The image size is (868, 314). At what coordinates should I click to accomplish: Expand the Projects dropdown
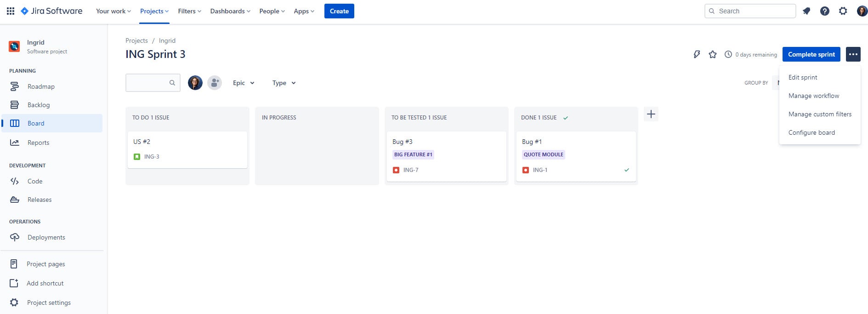pyautogui.click(x=154, y=11)
